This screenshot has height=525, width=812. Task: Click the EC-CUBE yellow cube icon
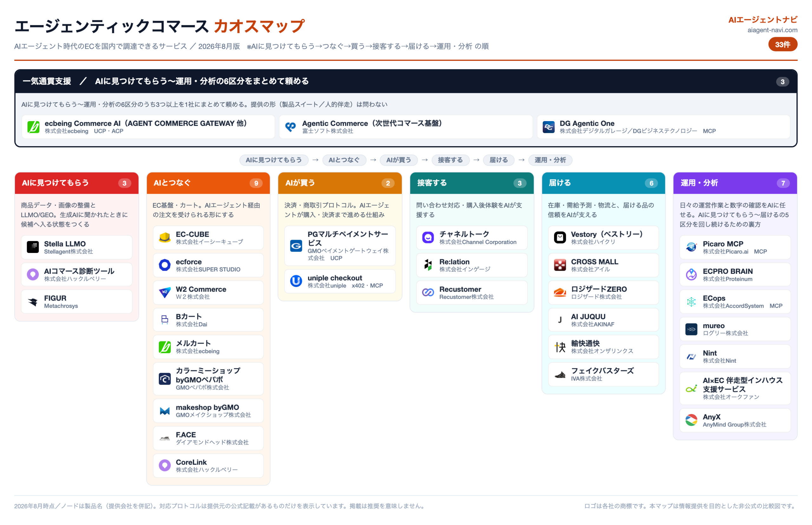coord(165,238)
